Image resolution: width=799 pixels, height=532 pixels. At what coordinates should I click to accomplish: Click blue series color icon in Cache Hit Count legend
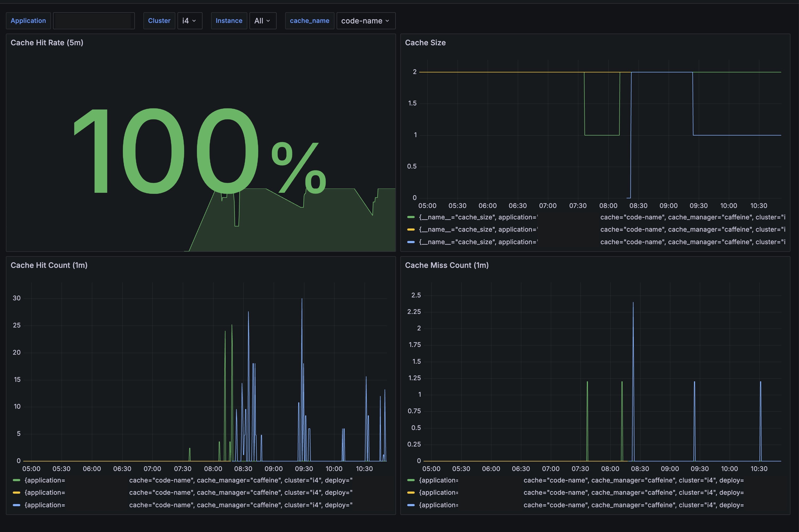click(x=16, y=505)
